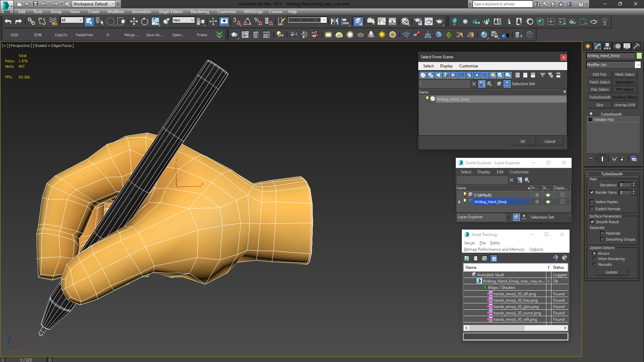Activate the Mirror tool icon
This screenshot has width=644, height=362.
pos(334,21)
